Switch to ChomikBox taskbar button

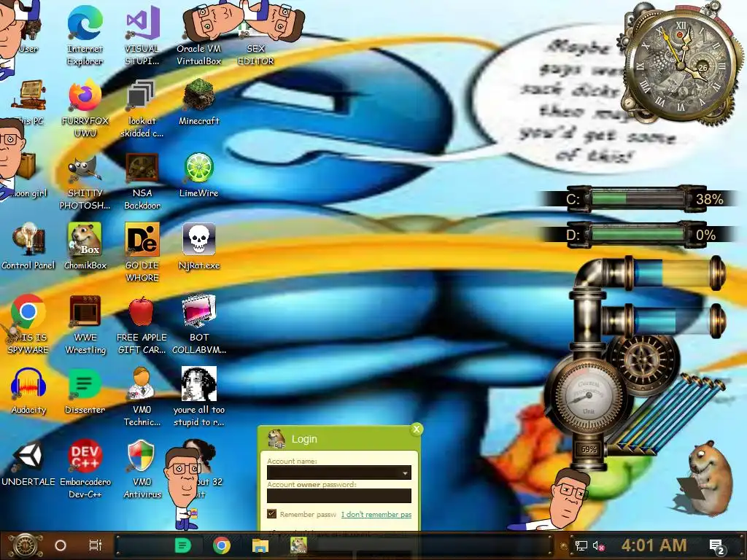pyautogui.click(x=298, y=545)
